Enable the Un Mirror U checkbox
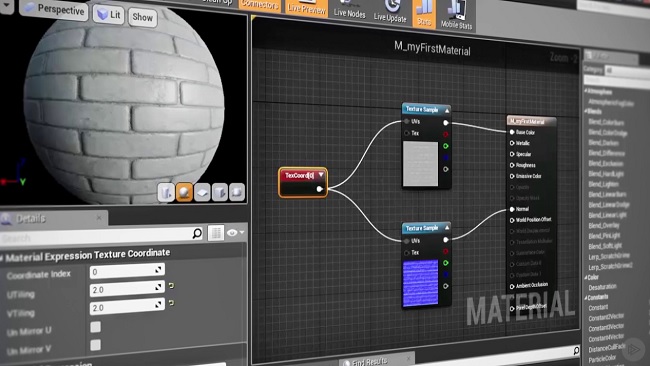This screenshot has height=366, width=650. [95, 327]
